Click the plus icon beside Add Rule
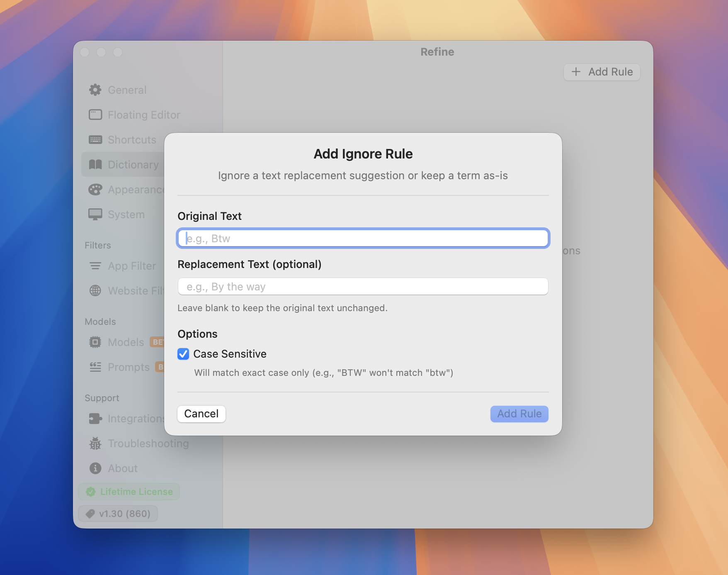Screen dimensions: 728x575 click(576, 72)
